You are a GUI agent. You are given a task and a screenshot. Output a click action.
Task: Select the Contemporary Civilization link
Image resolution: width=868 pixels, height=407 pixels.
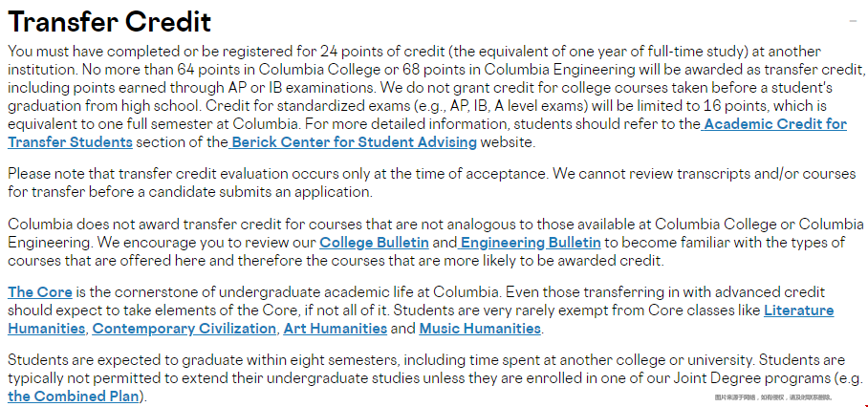pyautogui.click(x=184, y=329)
